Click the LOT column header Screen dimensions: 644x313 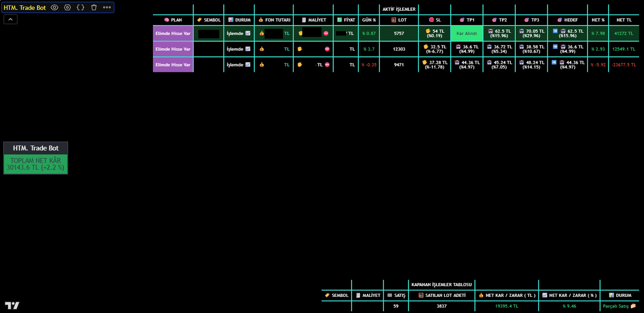[399, 20]
